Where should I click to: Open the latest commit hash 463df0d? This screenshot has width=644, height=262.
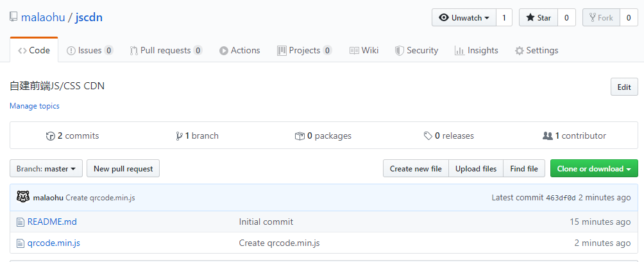click(561, 198)
